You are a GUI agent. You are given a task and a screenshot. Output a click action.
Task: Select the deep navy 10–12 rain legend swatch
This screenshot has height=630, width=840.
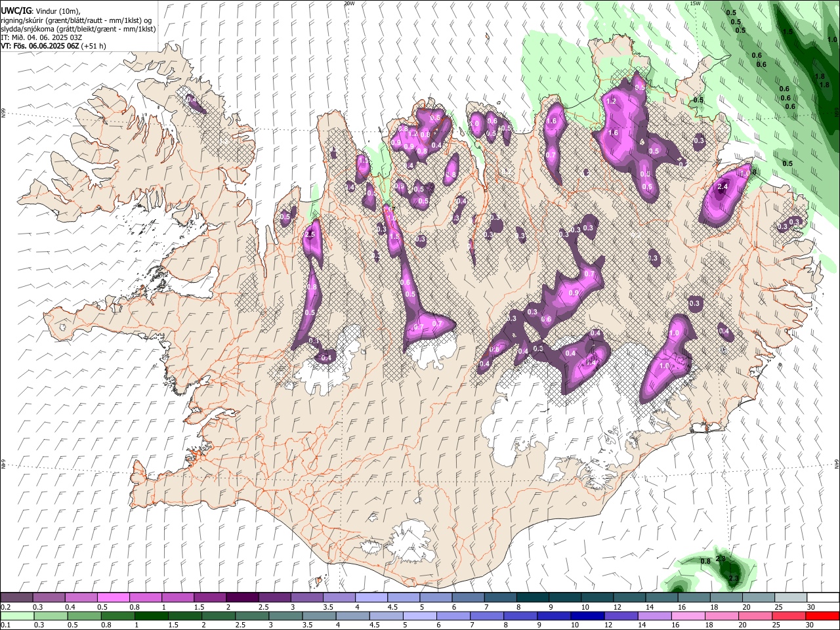pyautogui.click(x=587, y=616)
